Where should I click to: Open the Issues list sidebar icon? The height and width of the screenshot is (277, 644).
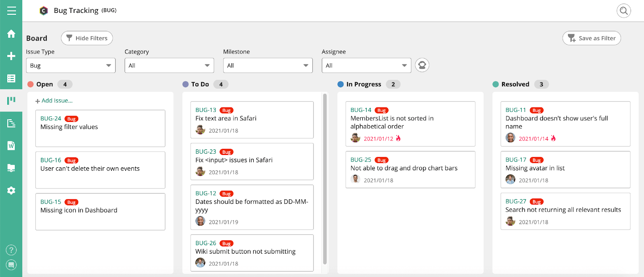tap(11, 79)
